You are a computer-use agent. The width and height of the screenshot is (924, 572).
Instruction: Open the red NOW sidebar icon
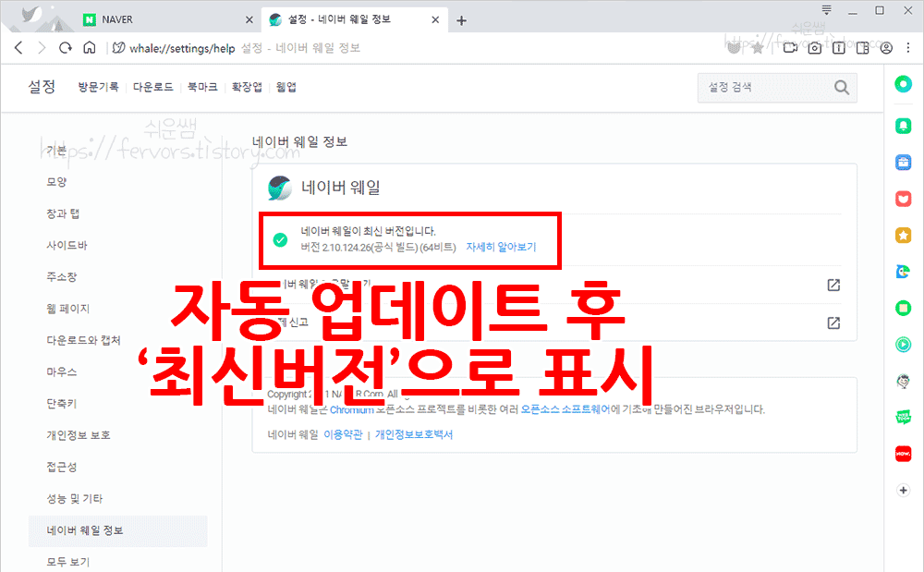point(904,455)
